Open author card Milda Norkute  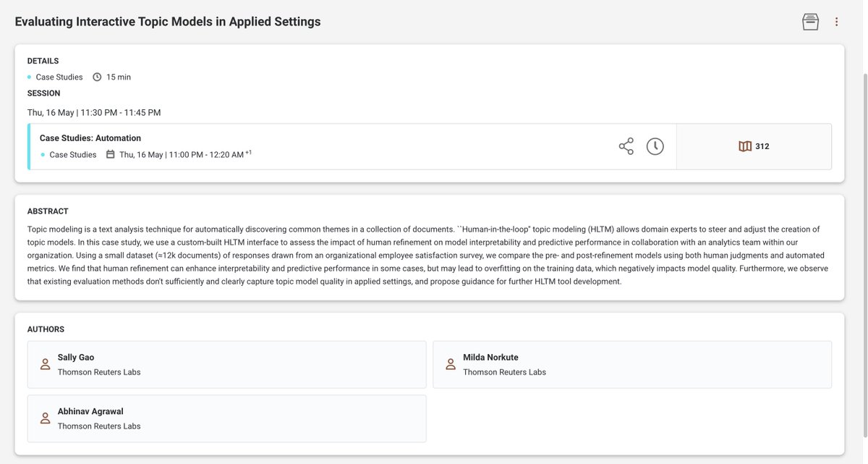632,365
